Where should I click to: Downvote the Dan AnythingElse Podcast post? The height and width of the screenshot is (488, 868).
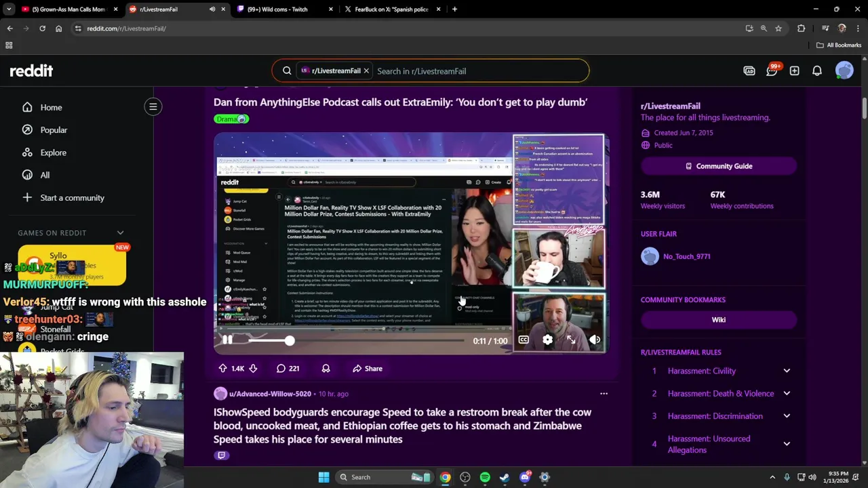click(x=253, y=369)
